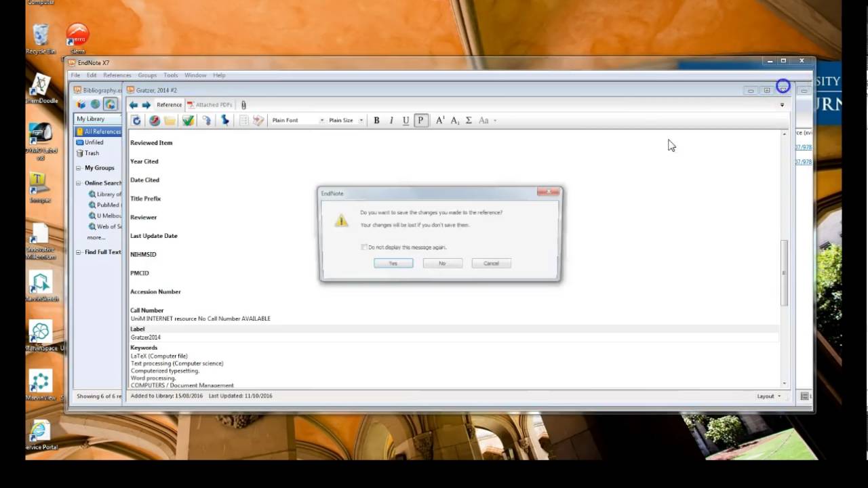868x488 pixels.
Task: Open the Aa change case dropdown
Action: (488, 121)
